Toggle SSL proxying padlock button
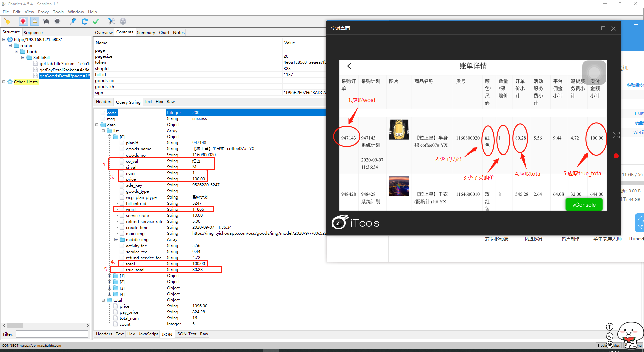Image resolution: width=644 pixels, height=352 pixels. pyautogui.click(x=35, y=21)
